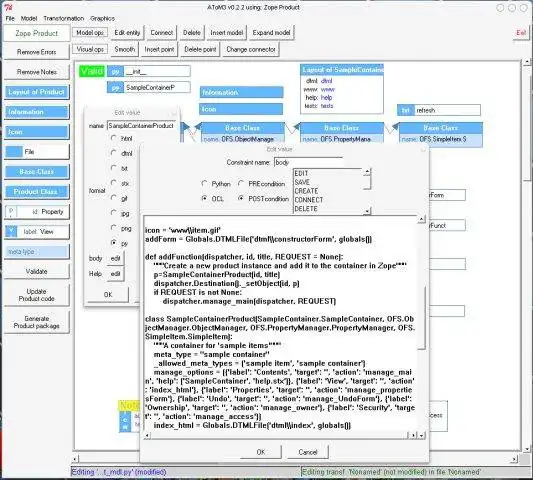Select Layout of Product entity tool
Screen dimensions: 533x480
[36, 92]
